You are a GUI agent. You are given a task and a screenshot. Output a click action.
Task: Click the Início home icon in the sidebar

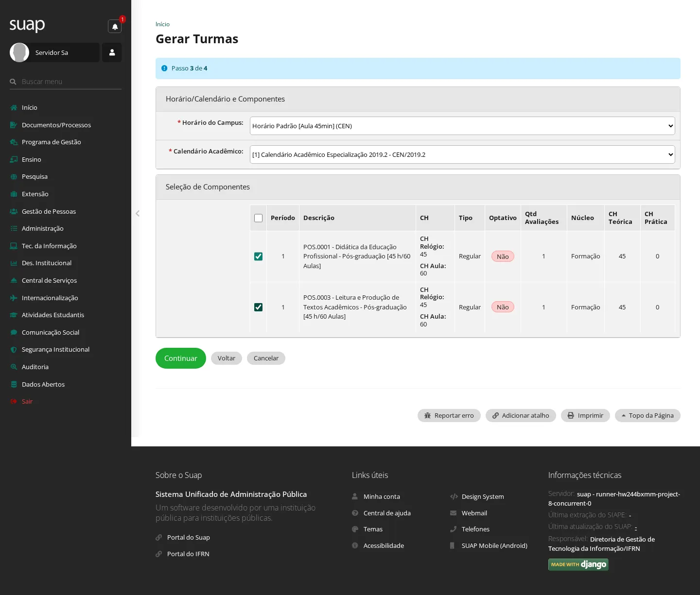point(14,107)
